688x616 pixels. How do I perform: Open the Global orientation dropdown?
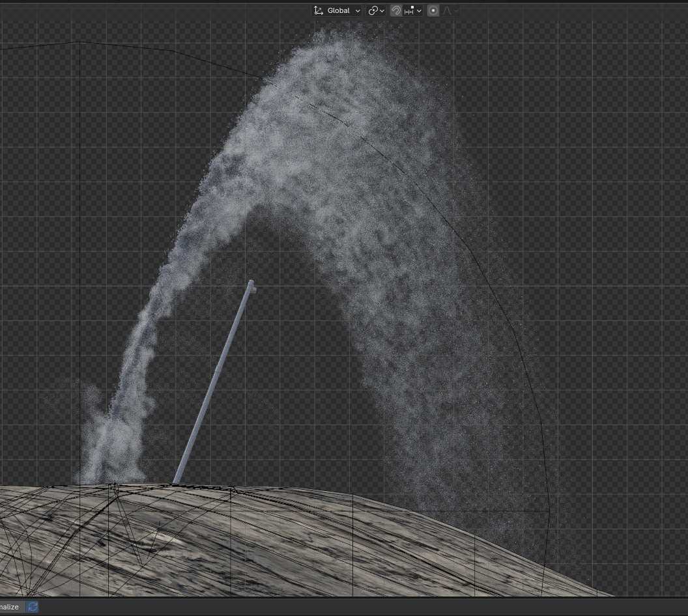point(358,11)
